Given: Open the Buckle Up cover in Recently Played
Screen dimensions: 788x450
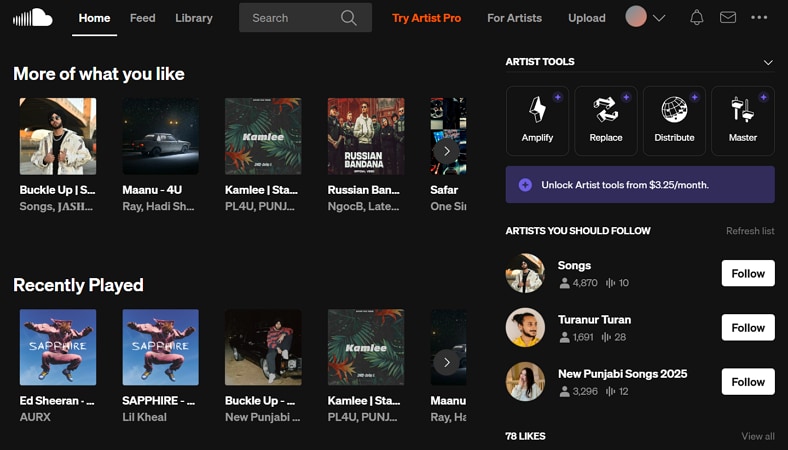Looking at the screenshot, I should point(263,347).
